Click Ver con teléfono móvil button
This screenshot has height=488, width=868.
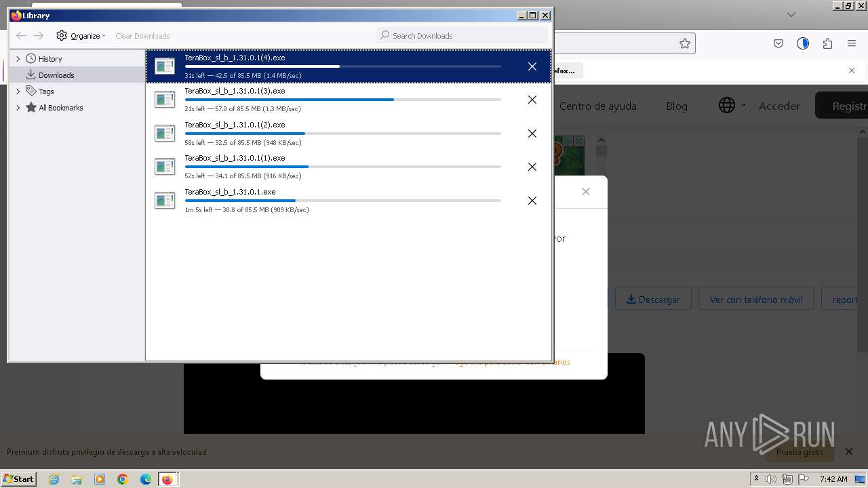(756, 299)
